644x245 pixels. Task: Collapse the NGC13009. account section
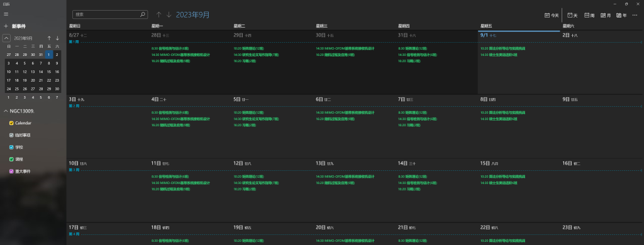point(6,111)
